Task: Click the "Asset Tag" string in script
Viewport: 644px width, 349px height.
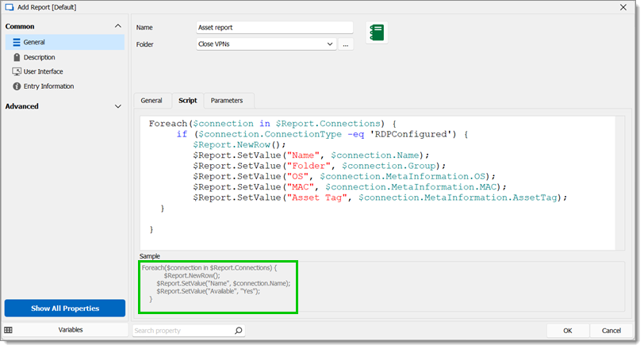Action: 316,198
